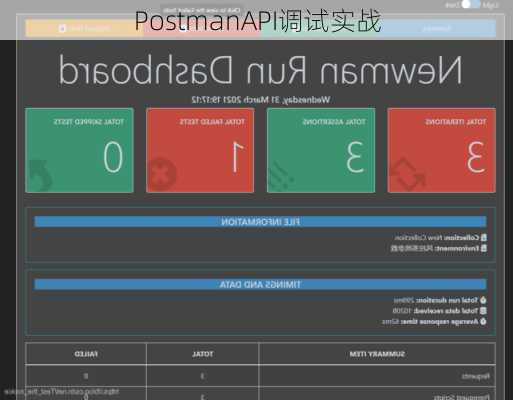Click the Requests row label in summary table
The width and height of the screenshot is (513, 400).
[476, 376]
